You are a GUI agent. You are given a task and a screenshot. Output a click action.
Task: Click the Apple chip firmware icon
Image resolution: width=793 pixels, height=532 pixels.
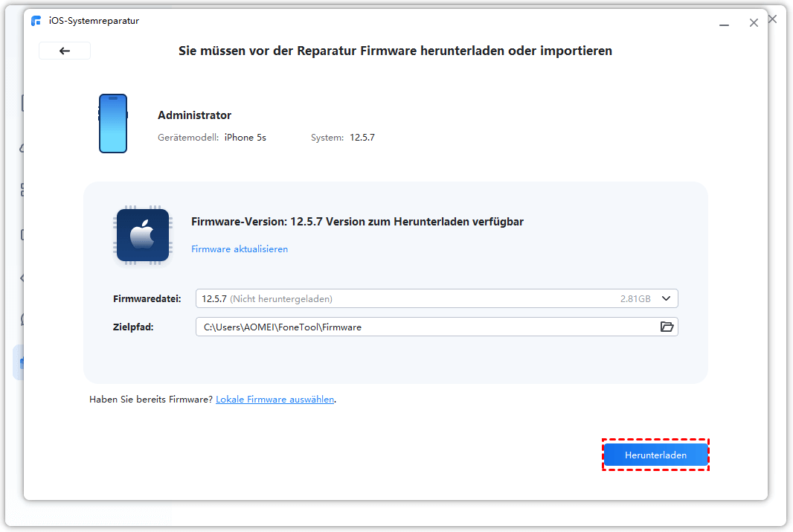[x=143, y=235]
